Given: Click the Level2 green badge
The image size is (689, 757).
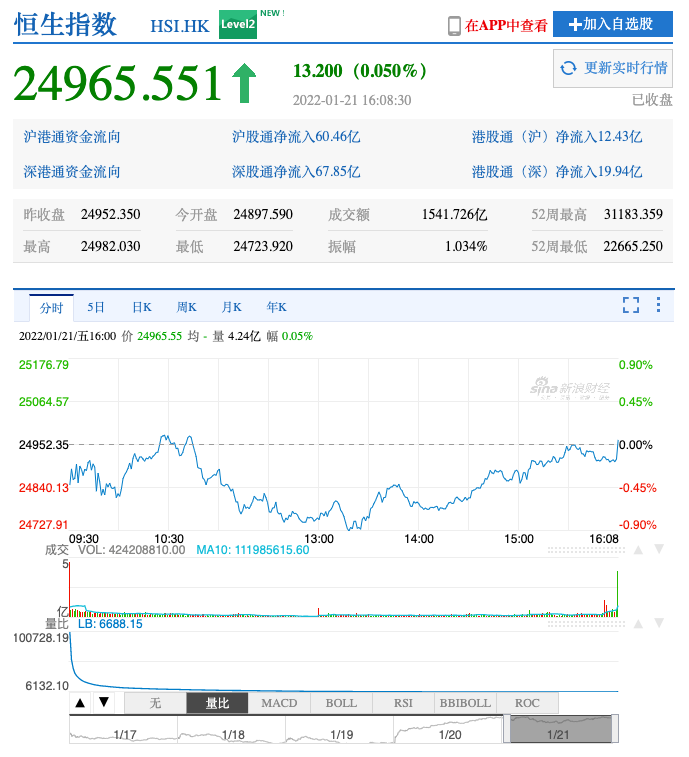Looking at the screenshot, I should coord(238,24).
